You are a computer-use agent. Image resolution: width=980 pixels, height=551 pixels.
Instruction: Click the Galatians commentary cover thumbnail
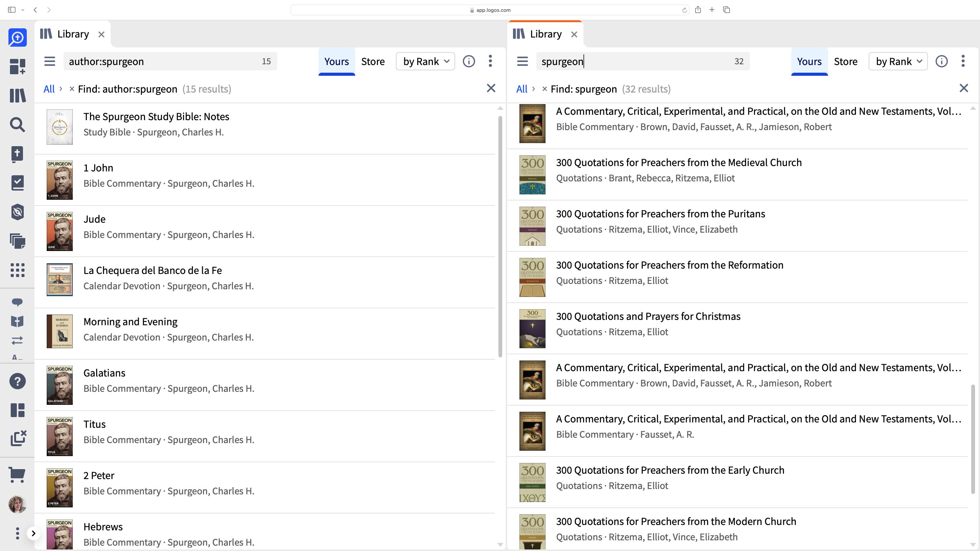(x=60, y=385)
